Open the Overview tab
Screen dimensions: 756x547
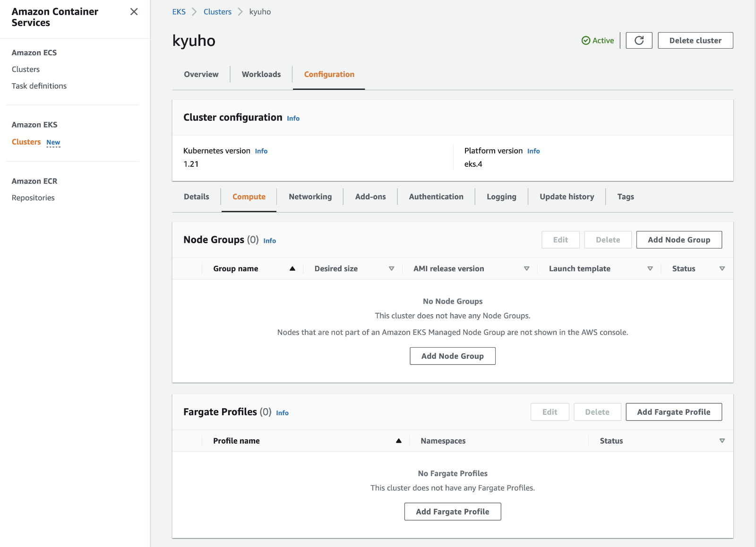(201, 75)
